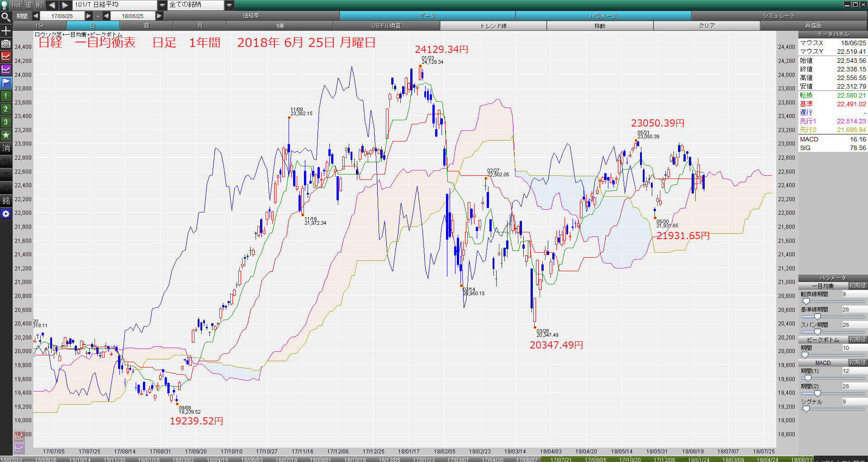
Task: Select the シミュレート tab
Action: click(x=779, y=16)
